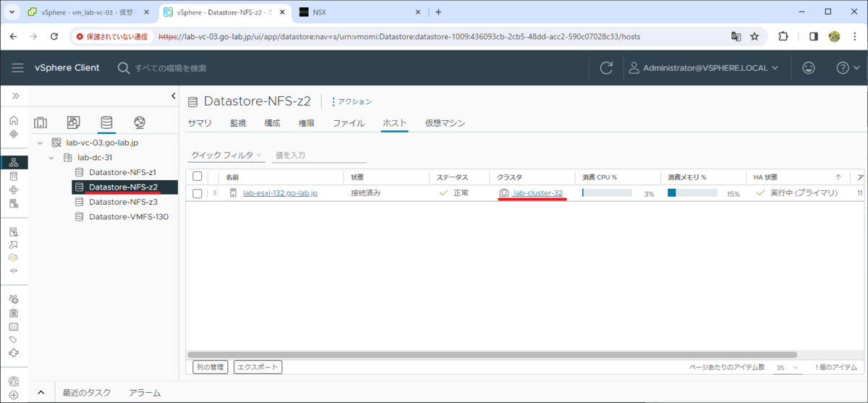Switch to VMs and Templates inventory view
This screenshot has width=868, height=403.
pyautogui.click(x=74, y=122)
